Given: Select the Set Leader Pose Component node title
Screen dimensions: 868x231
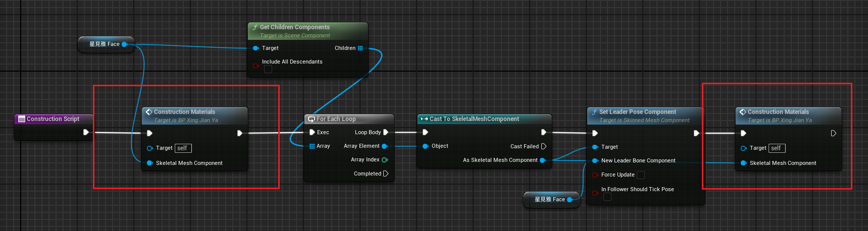Looking at the screenshot, I should tap(637, 112).
